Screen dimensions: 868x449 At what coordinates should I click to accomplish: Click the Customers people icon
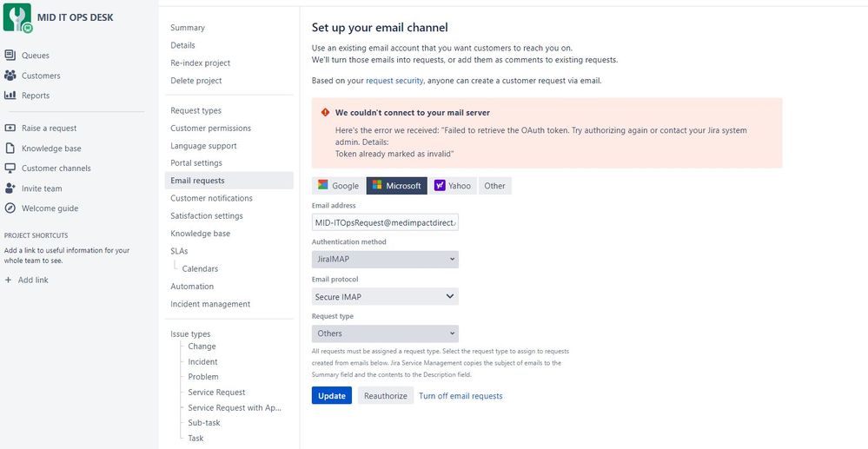tap(10, 76)
